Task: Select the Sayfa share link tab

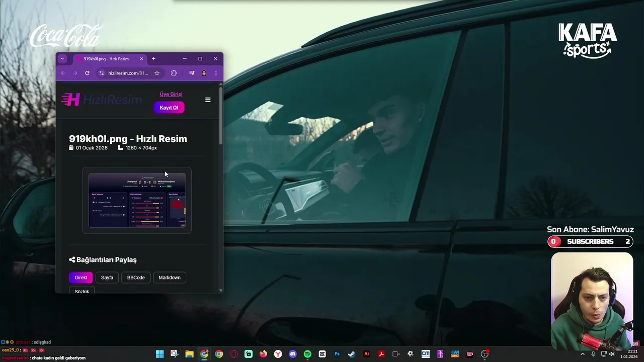Action: click(107, 278)
